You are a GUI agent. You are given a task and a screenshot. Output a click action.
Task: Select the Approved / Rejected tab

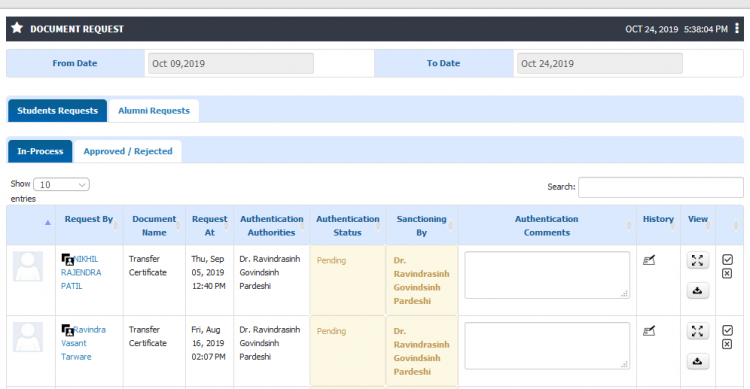pos(128,151)
